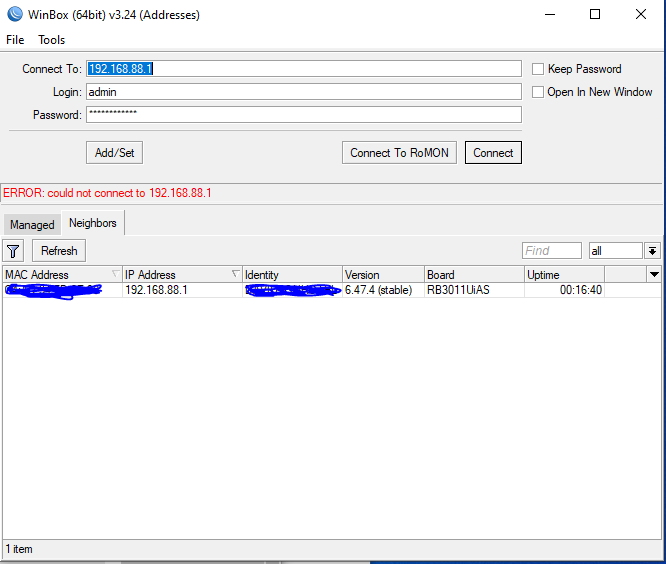Select the 192.168.88.1 neighbor IP cell

click(182, 290)
